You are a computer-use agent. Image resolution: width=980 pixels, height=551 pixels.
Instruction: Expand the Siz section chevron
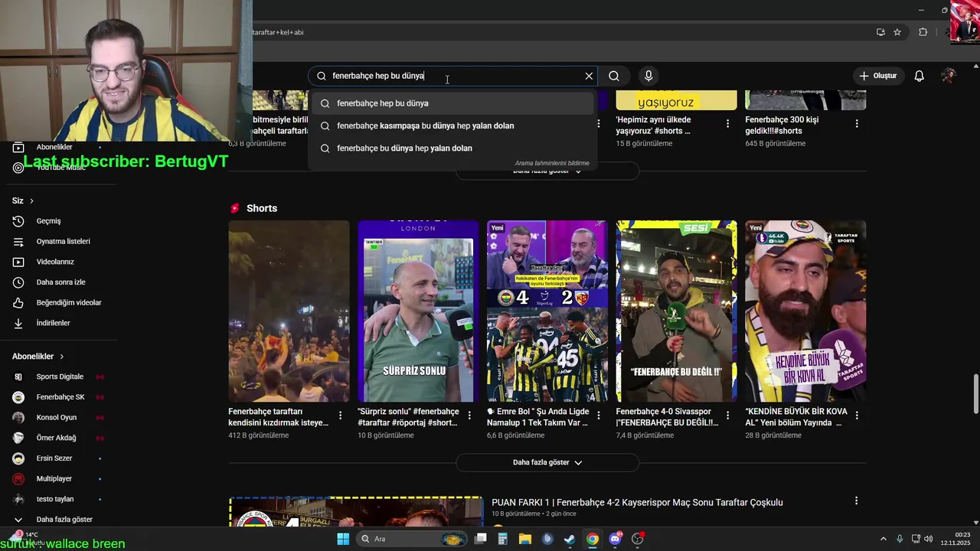coord(31,201)
